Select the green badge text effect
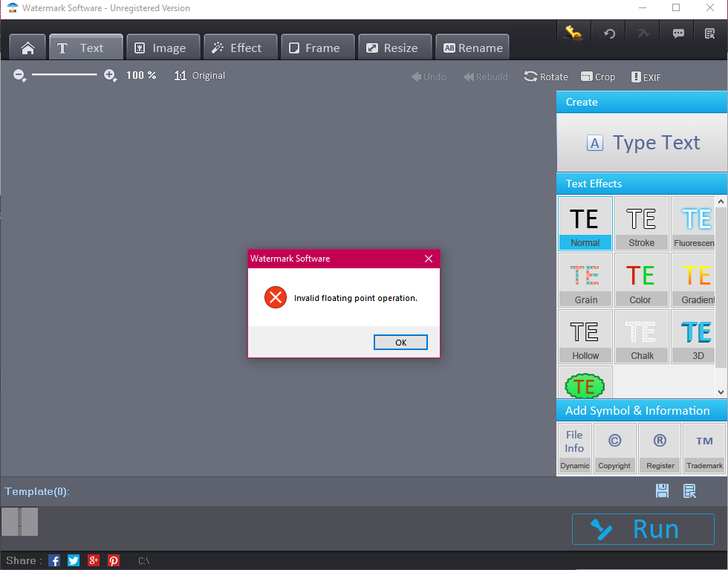Screen dimensions: 728x570 pos(585,383)
